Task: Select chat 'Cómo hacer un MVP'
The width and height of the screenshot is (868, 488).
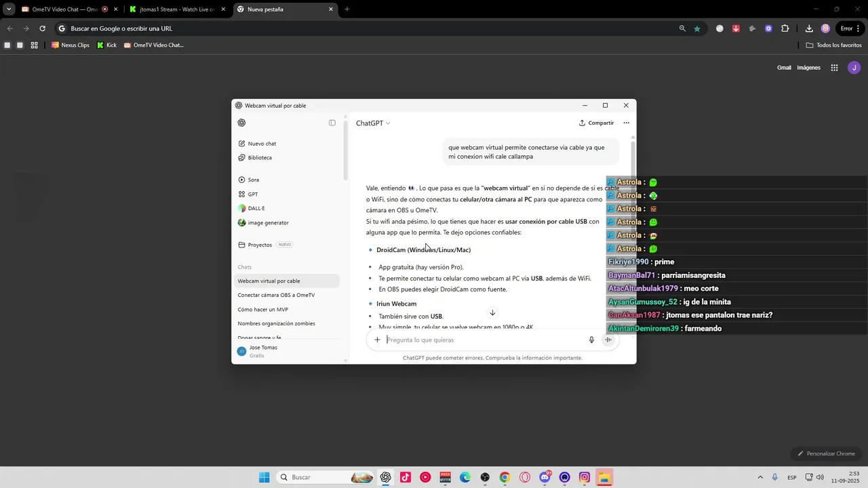Action: pos(287,309)
